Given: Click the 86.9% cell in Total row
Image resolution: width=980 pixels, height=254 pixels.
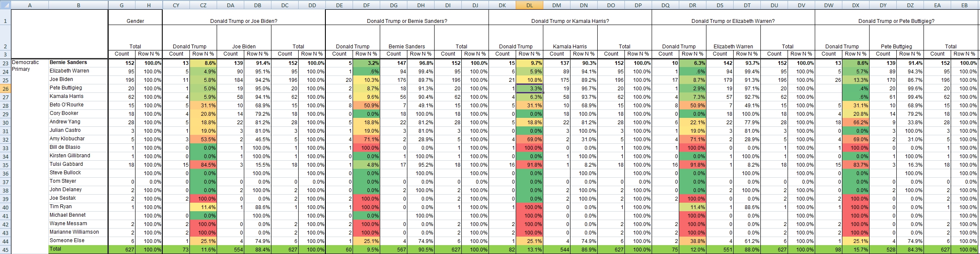Looking at the screenshot, I should [x=584, y=250].
